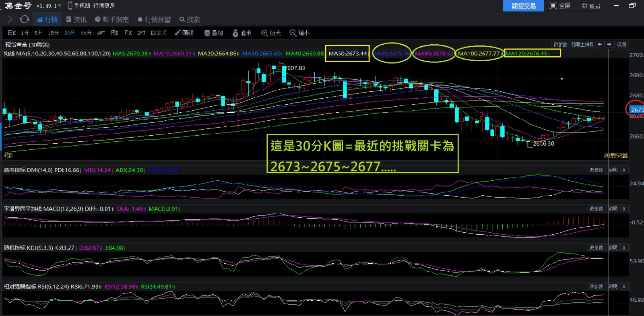644x316 pixels.
Task: Click 说明 in the MACD panel
Action: pyautogui.click(x=613, y=209)
